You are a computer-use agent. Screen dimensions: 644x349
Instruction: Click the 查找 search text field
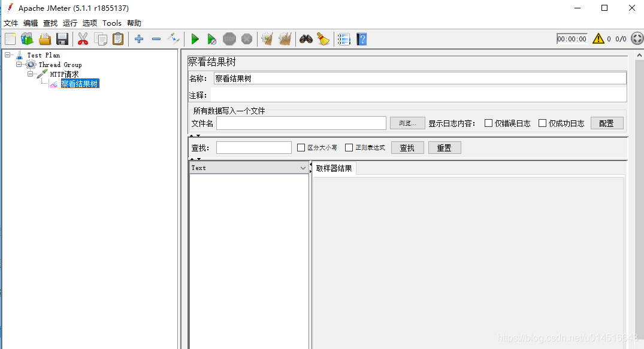point(254,148)
